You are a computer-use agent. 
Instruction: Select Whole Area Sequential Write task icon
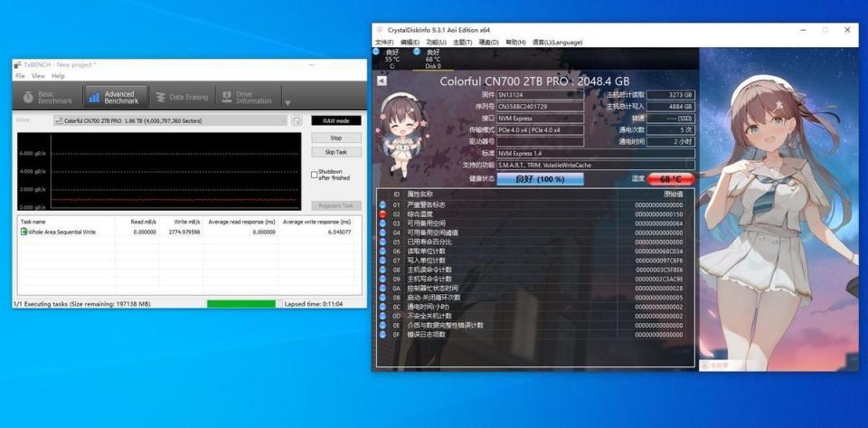click(24, 232)
